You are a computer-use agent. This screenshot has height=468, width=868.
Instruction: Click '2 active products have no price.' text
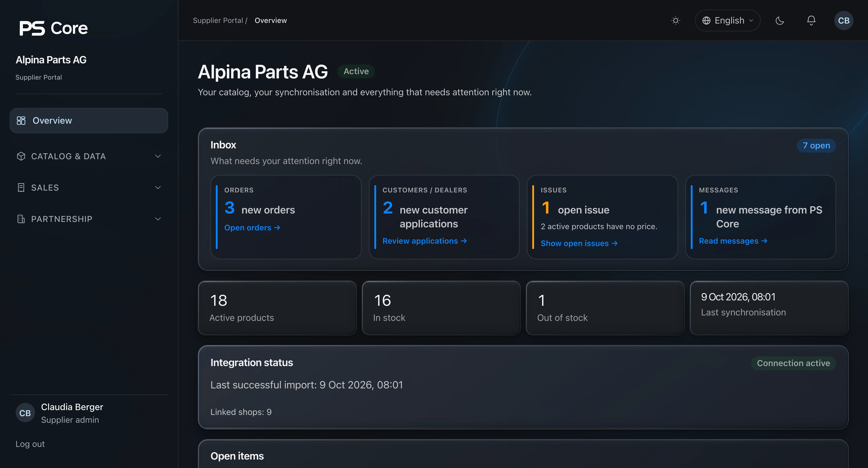[599, 227]
